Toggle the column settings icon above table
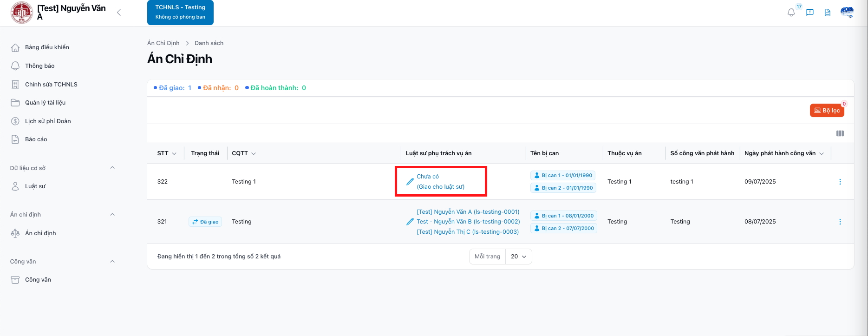868x336 pixels. 840,133
